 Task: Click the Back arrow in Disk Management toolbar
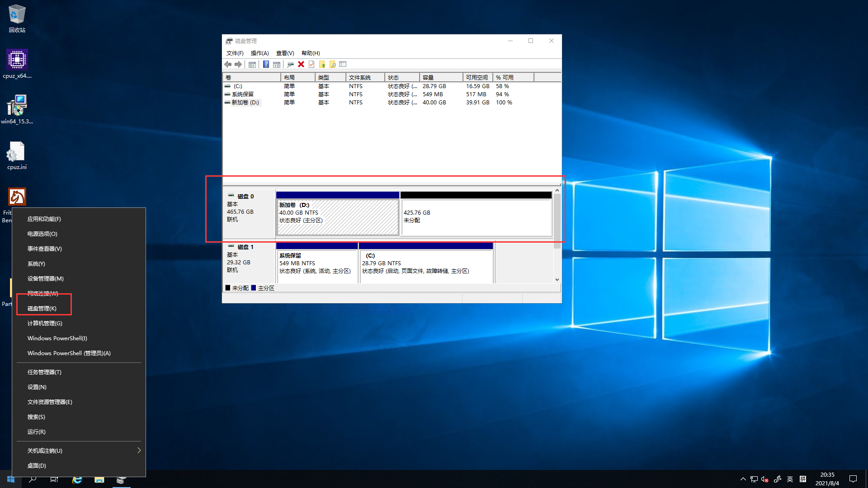point(228,65)
